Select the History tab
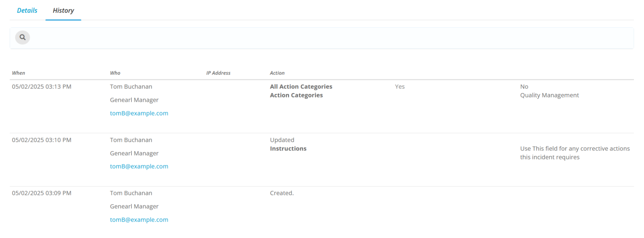The image size is (644, 238). point(63,11)
